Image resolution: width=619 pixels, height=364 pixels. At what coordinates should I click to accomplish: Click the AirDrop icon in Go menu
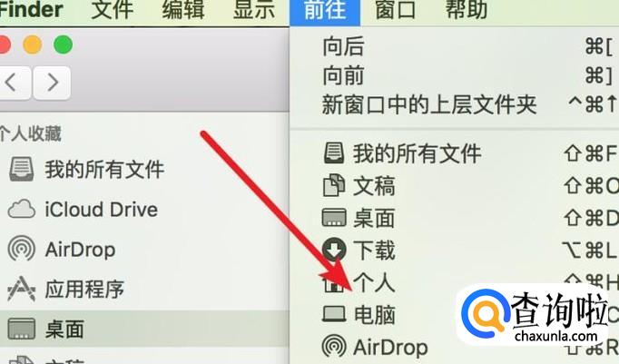pos(334,346)
